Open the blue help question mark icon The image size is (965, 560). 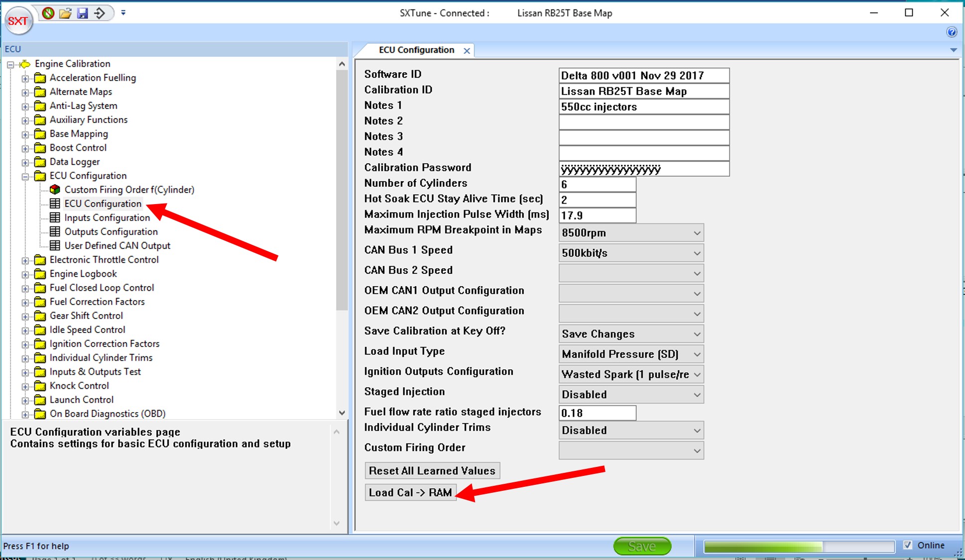(951, 32)
